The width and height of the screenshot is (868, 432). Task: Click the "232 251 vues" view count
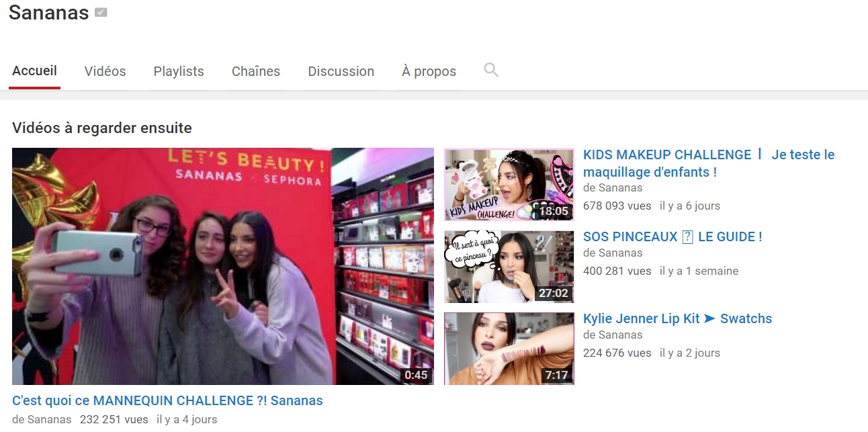tap(114, 419)
